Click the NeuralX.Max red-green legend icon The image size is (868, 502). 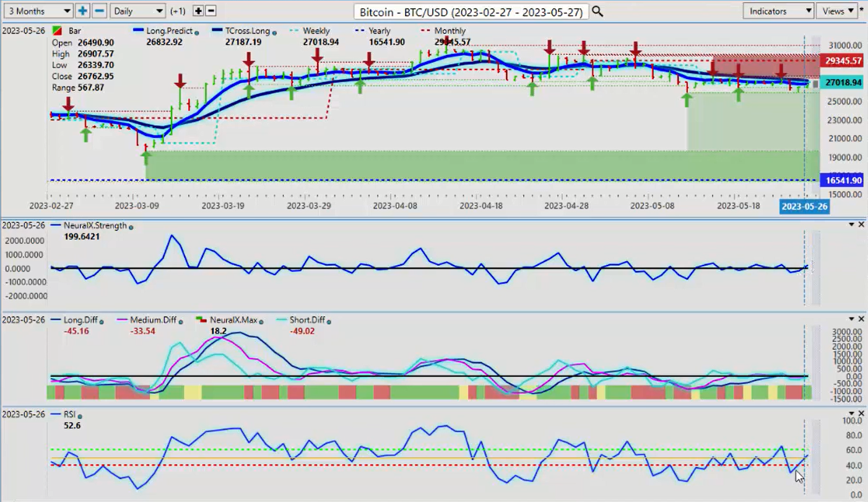click(x=201, y=320)
